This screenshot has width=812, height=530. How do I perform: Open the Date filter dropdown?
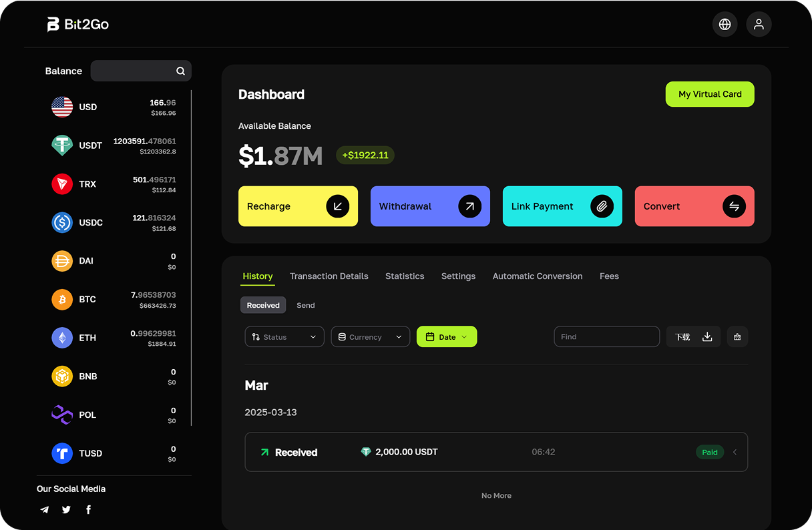[447, 336]
